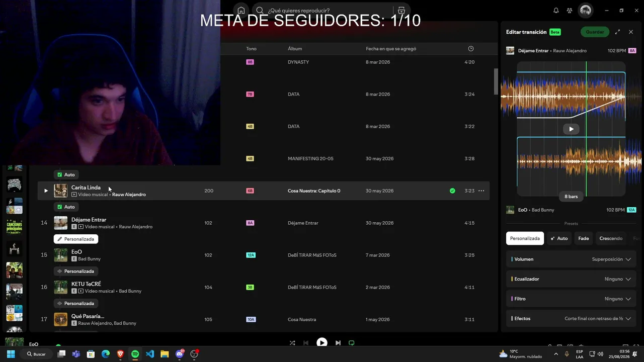The height and width of the screenshot is (362, 644).
Task: Select the Crescendo preset tab
Action: point(611,238)
